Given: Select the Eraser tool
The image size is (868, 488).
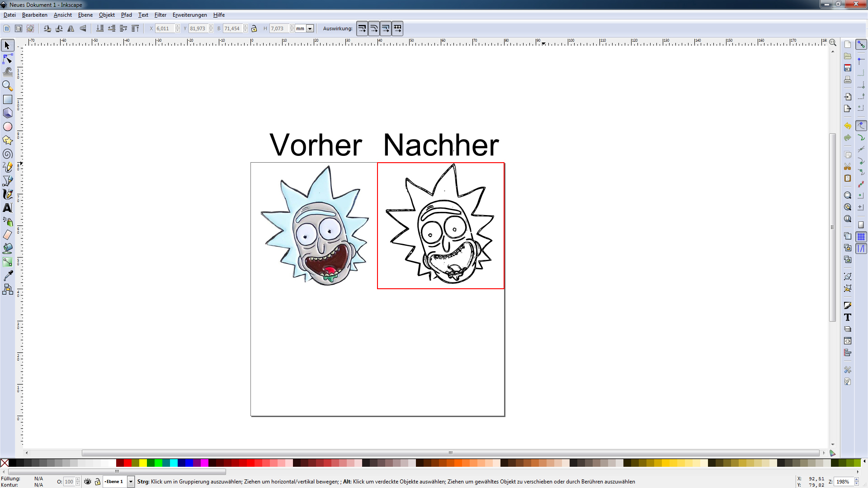Looking at the screenshot, I should 7,235.
